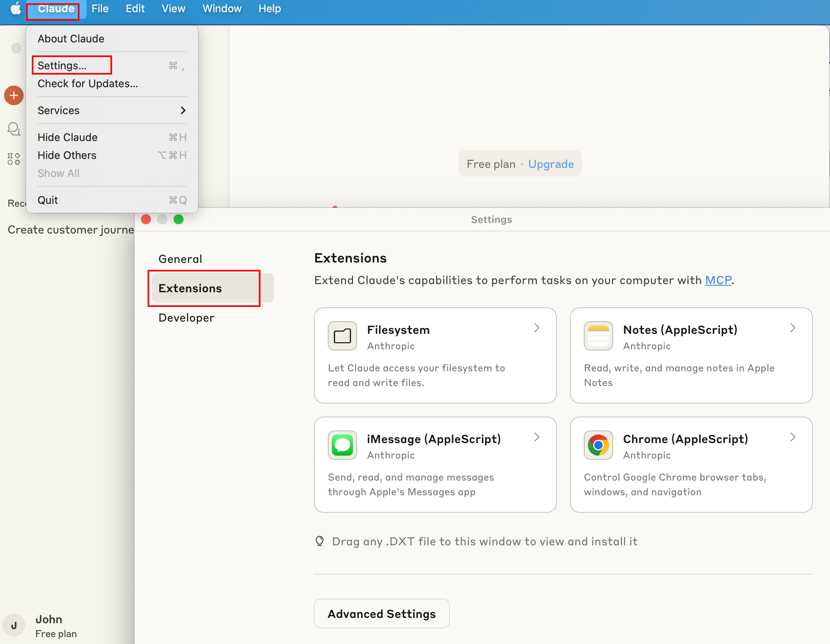The width and height of the screenshot is (830, 644).
Task: Open Filesystem extension details via chevron
Action: coord(537,328)
